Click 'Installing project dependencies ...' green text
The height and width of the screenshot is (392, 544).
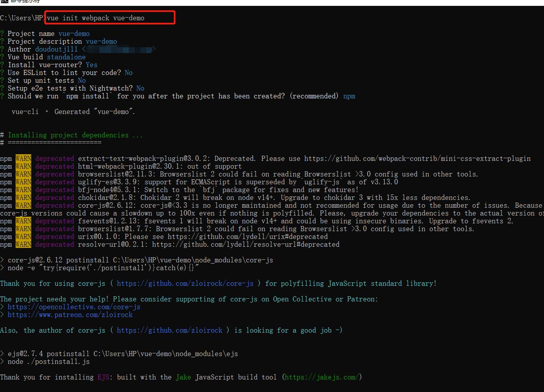pyautogui.click(x=75, y=135)
